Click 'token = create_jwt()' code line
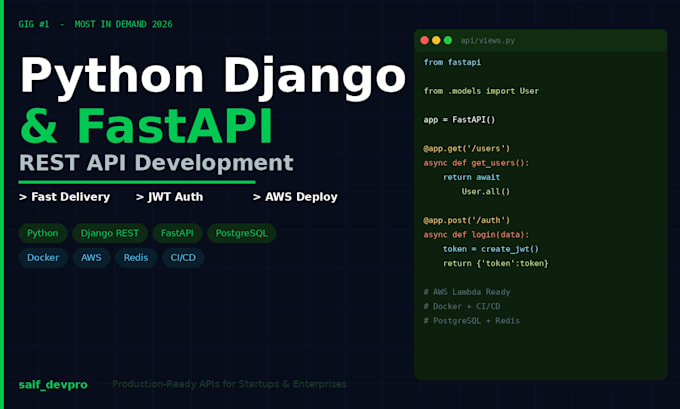680x409 pixels. pyautogui.click(x=490, y=249)
